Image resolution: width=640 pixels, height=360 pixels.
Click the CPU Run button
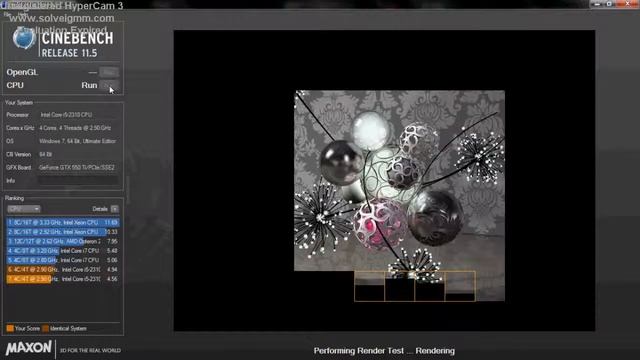click(x=109, y=85)
